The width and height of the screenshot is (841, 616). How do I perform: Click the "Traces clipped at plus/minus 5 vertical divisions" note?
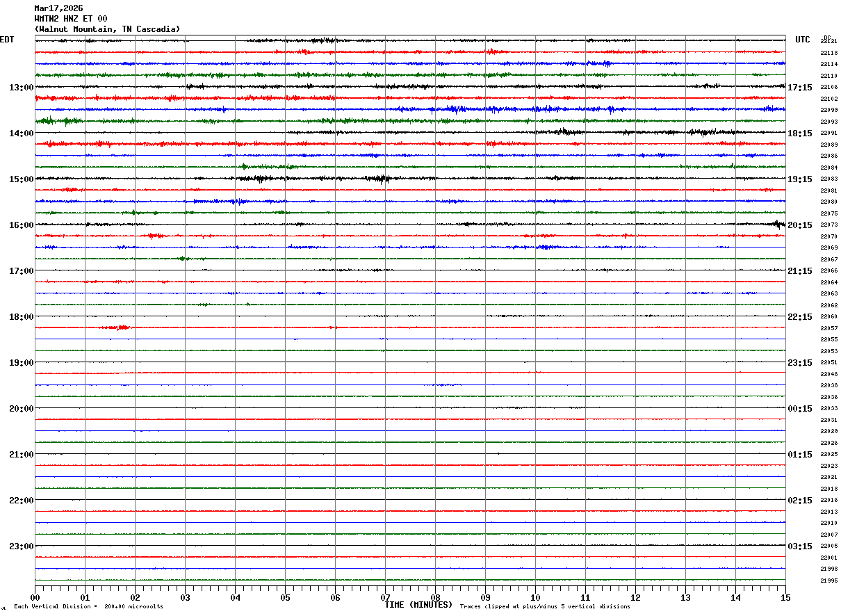[x=545, y=607]
